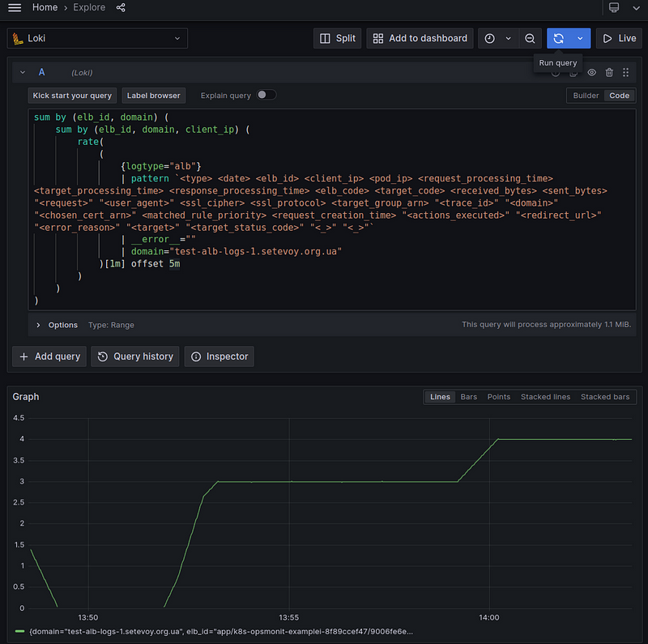Viewport: 648px width, 644px height.
Task: Open the time picker clock icon
Action: click(490, 38)
